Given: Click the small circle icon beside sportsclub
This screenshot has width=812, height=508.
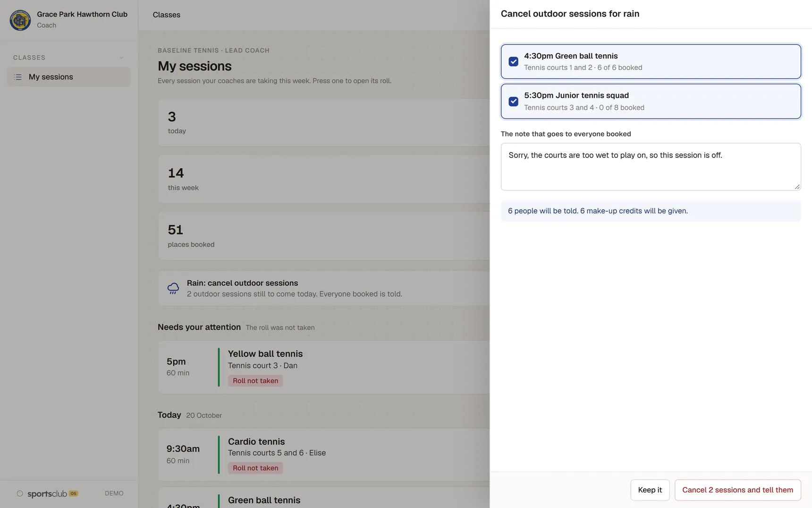Looking at the screenshot, I should tap(20, 493).
